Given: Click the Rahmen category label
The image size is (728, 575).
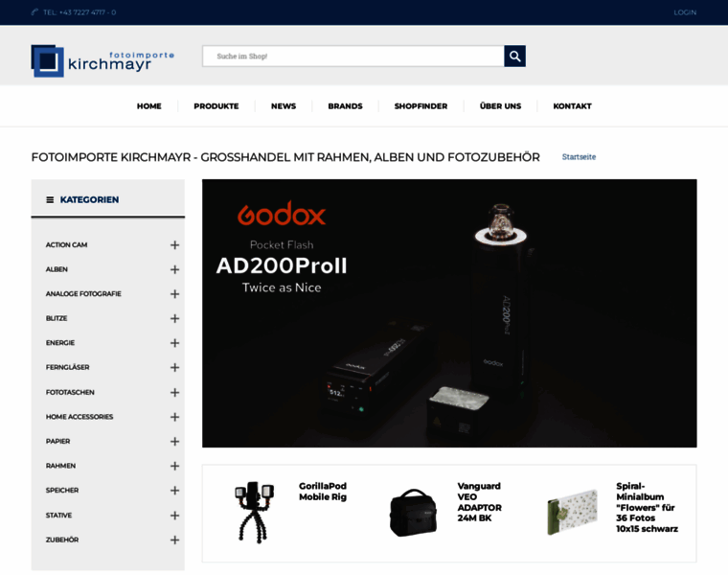Looking at the screenshot, I should [60, 466].
